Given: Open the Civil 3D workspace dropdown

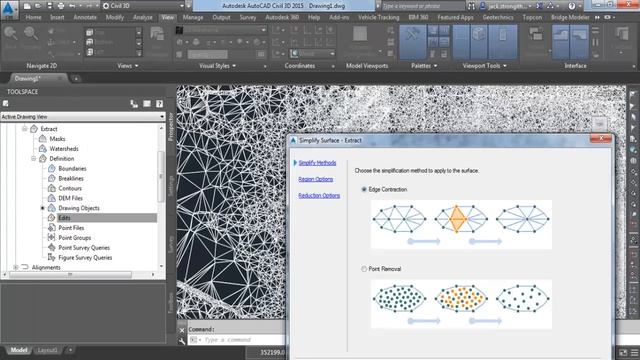Looking at the screenshot, I should (143, 6).
